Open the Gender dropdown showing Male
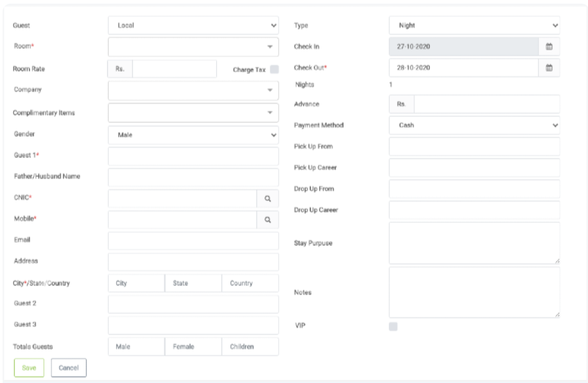 pyautogui.click(x=193, y=135)
